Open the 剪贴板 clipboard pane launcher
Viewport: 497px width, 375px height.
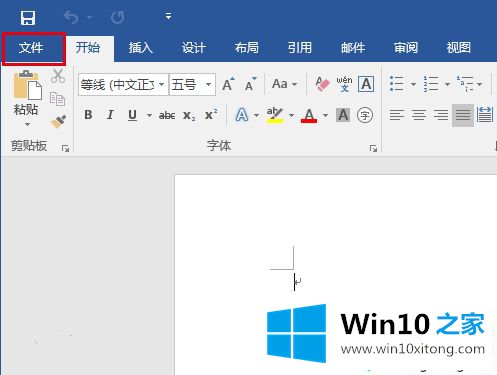point(65,148)
